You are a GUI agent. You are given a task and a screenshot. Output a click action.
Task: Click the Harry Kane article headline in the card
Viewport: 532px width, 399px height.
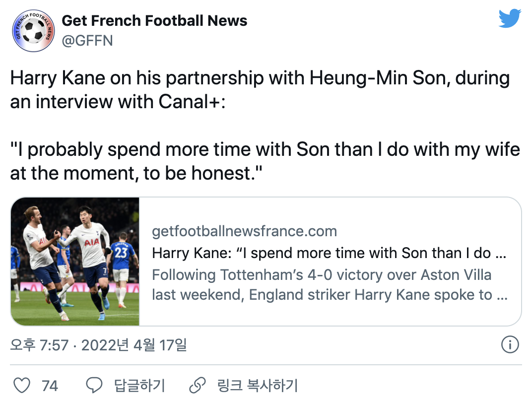click(329, 253)
